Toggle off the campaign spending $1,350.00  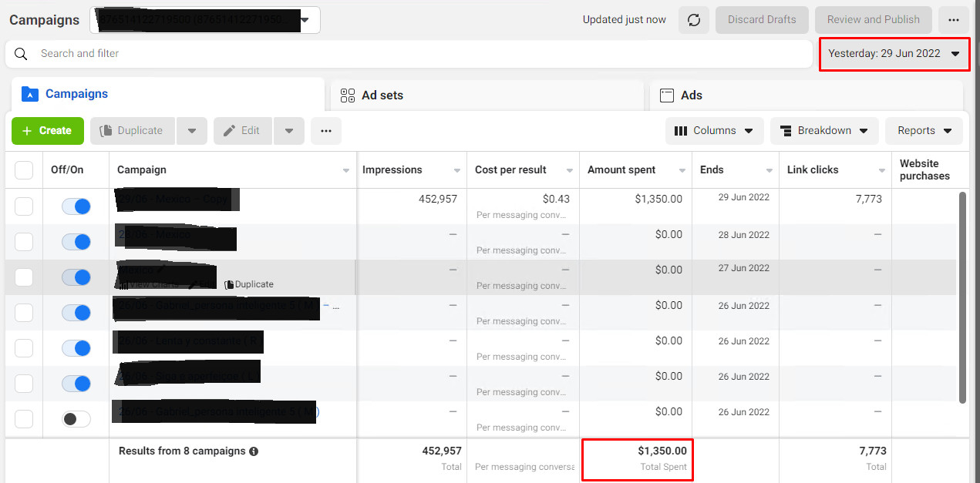pos(76,206)
